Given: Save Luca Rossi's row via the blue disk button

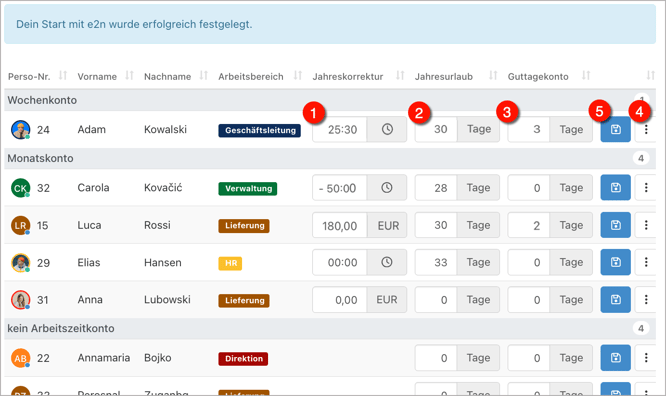Looking at the screenshot, I should click(615, 225).
